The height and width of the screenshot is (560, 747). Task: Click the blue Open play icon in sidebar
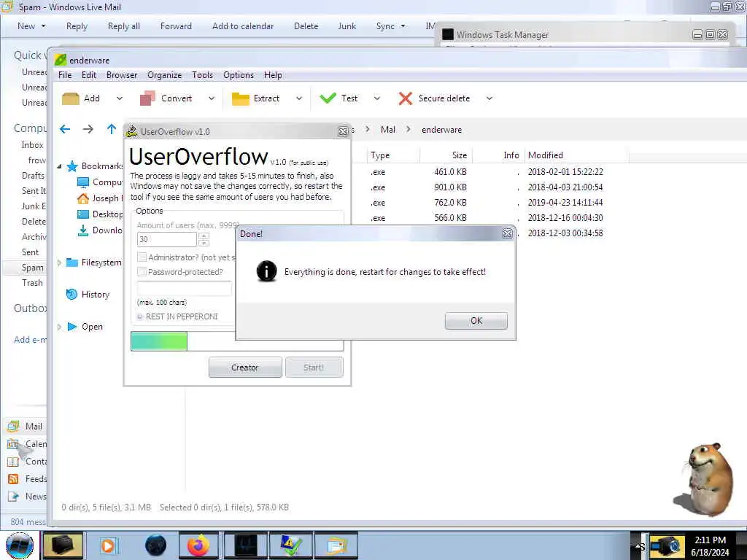pos(72,327)
